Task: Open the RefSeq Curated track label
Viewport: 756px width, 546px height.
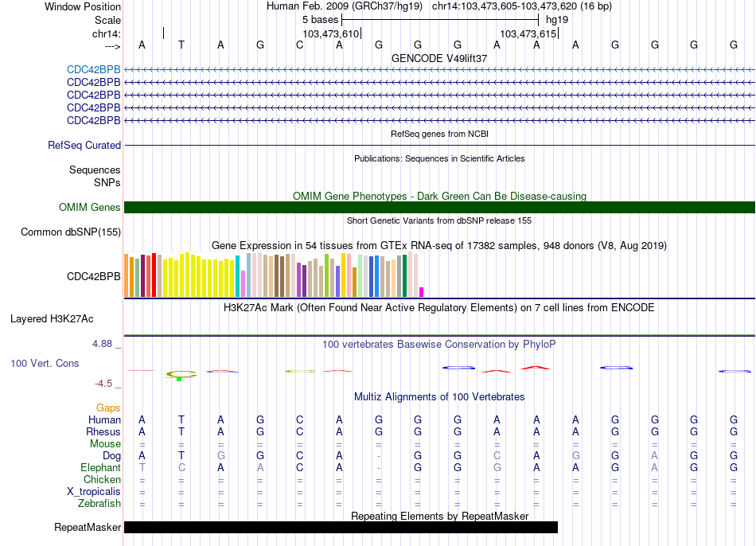Action: [84, 145]
